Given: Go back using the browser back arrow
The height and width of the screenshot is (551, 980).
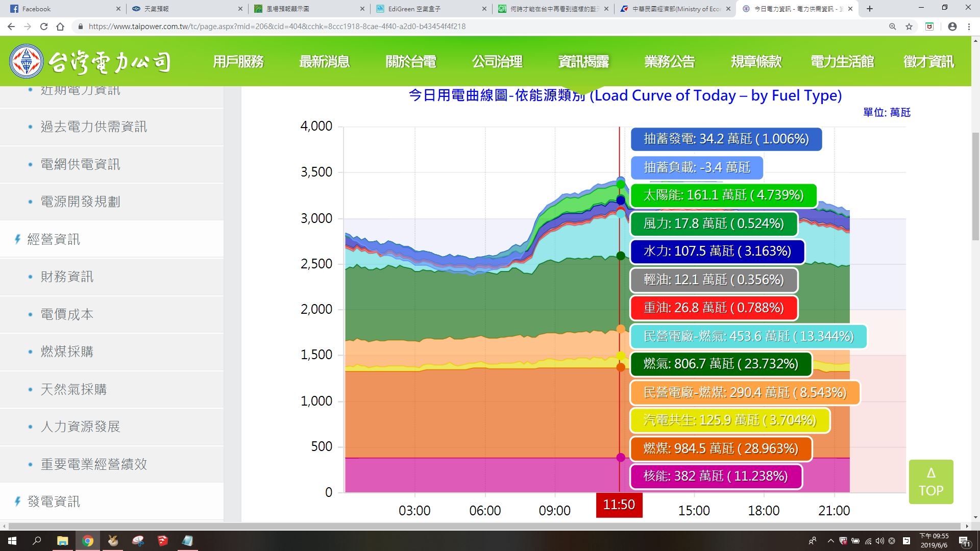Looking at the screenshot, I should click(11, 27).
